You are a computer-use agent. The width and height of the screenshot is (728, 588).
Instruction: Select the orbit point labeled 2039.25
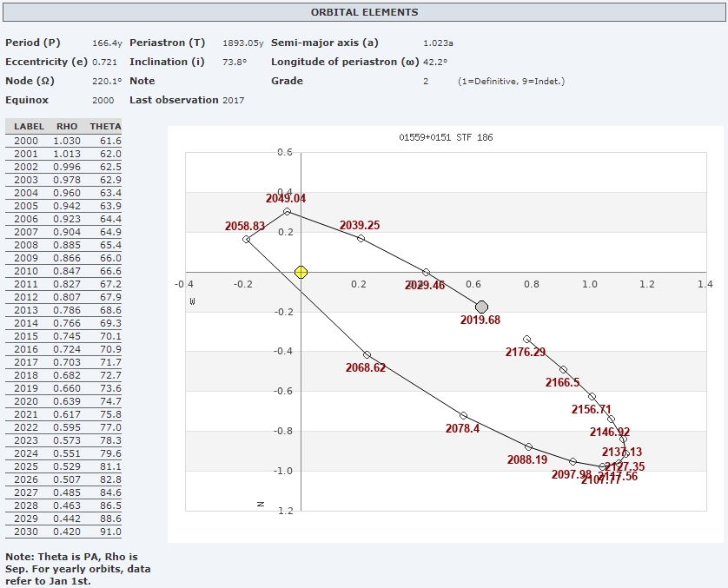[361, 238]
